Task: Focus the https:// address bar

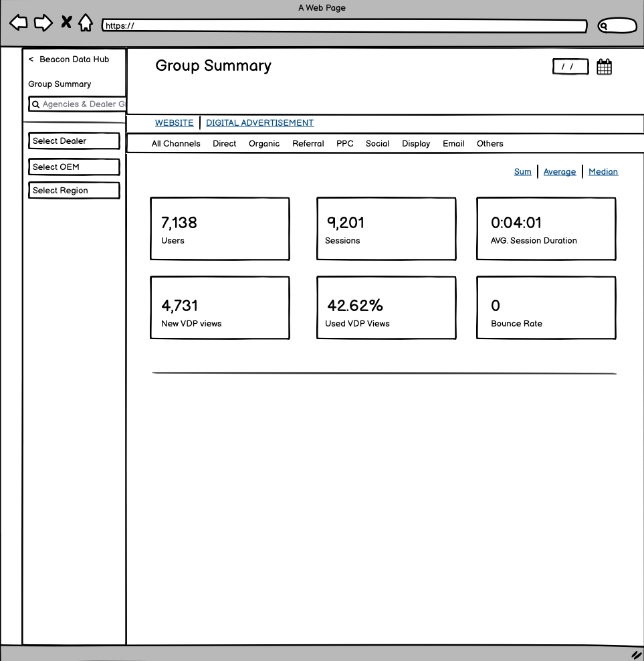Action: [344, 25]
